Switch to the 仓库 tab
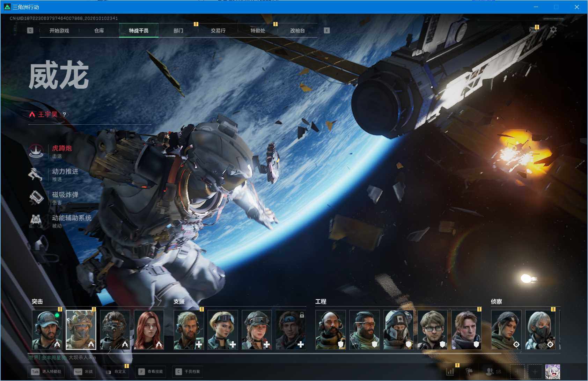Image resolution: width=588 pixels, height=381 pixels. click(99, 30)
